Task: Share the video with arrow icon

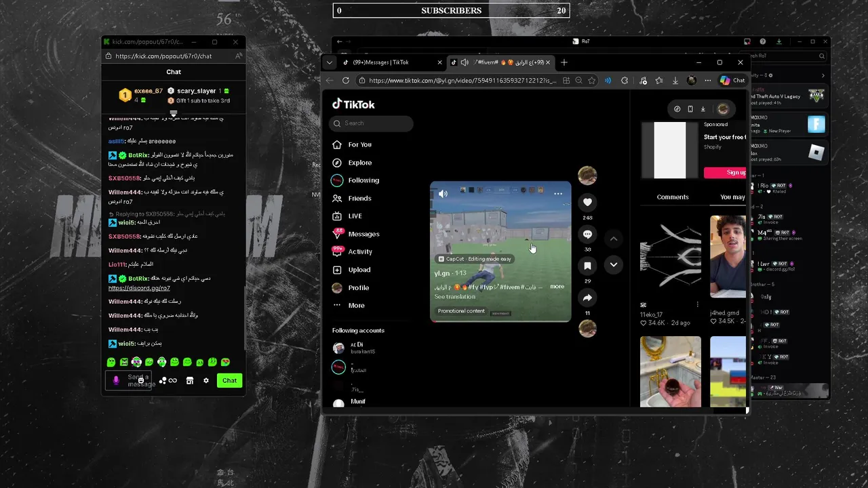Action: pyautogui.click(x=587, y=298)
